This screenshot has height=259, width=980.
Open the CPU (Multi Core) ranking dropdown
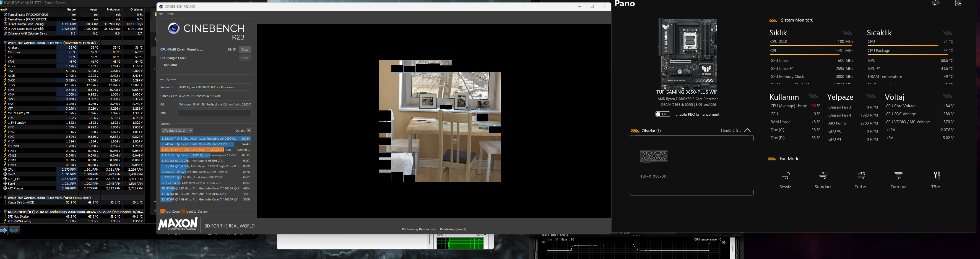[x=177, y=131]
